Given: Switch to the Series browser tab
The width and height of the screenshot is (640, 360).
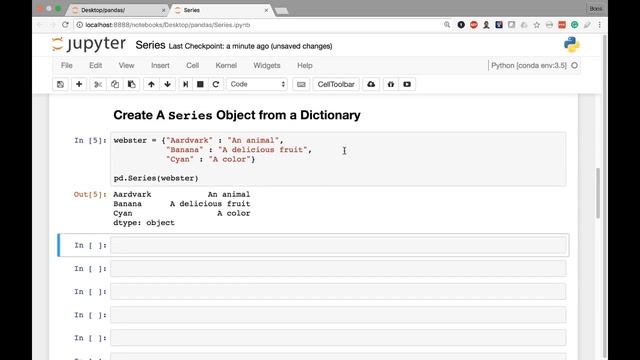Looking at the screenshot, I should point(220,10).
